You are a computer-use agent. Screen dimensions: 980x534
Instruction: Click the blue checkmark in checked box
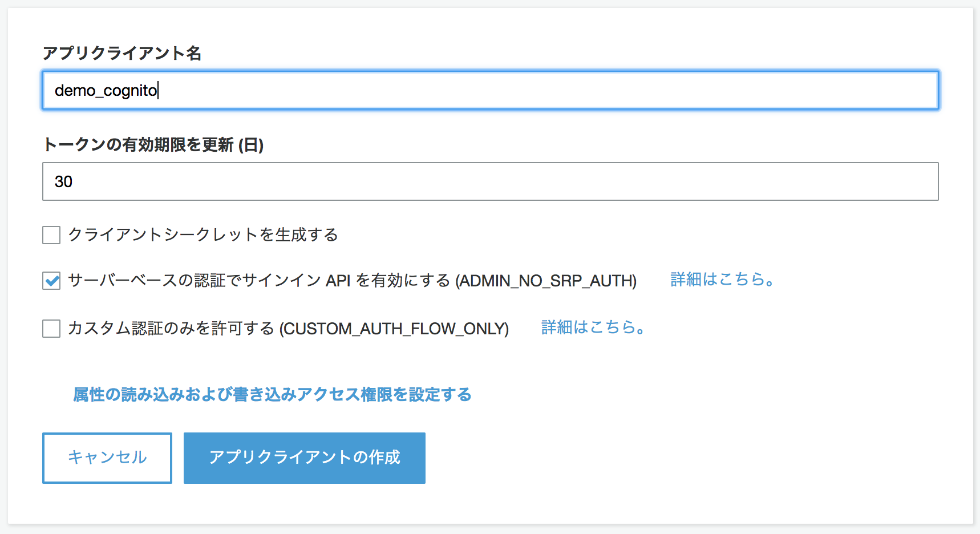[x=52, y=281]
